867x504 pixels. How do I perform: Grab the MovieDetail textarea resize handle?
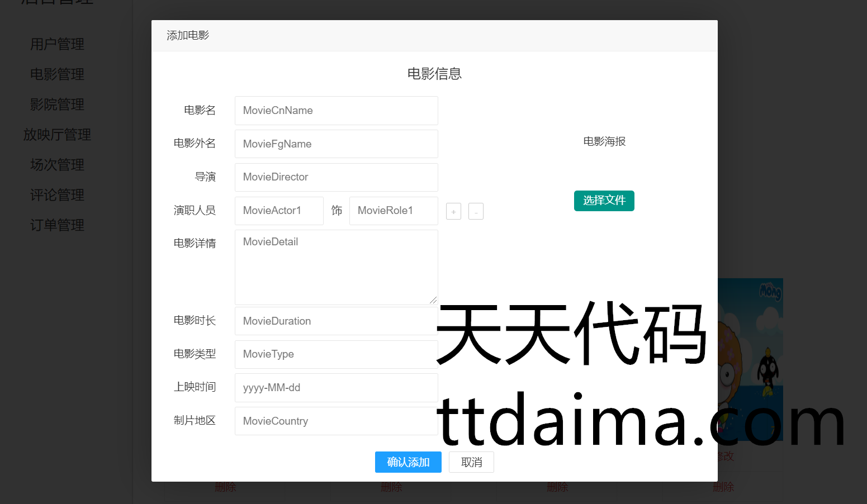click(x=433, y=301)
